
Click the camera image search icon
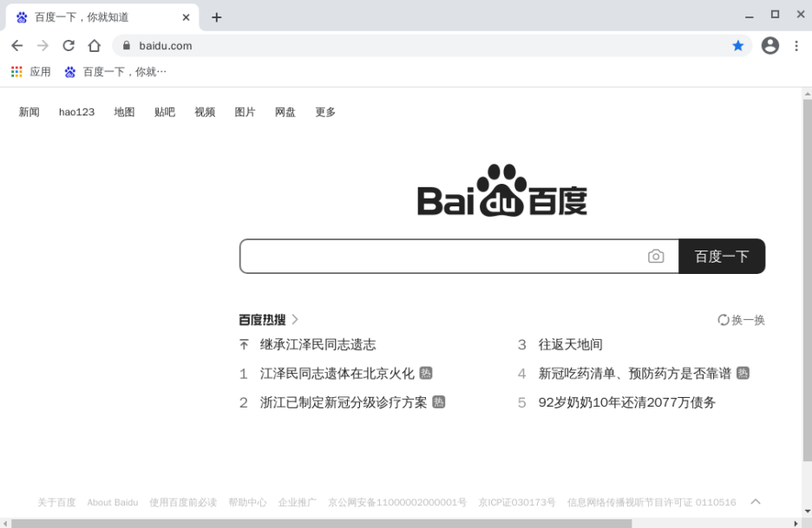pos(656,257)
